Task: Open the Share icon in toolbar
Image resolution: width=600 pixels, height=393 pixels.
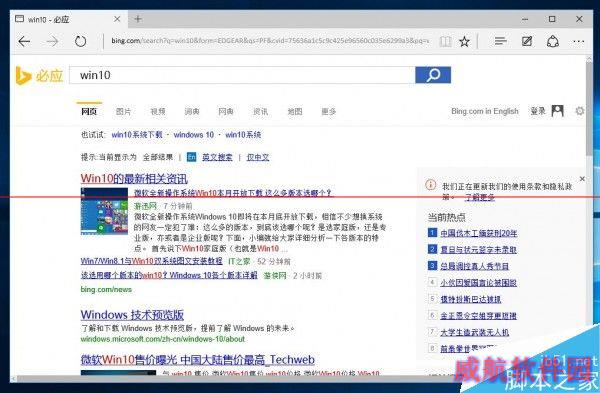Action: [x=553, y=41]
